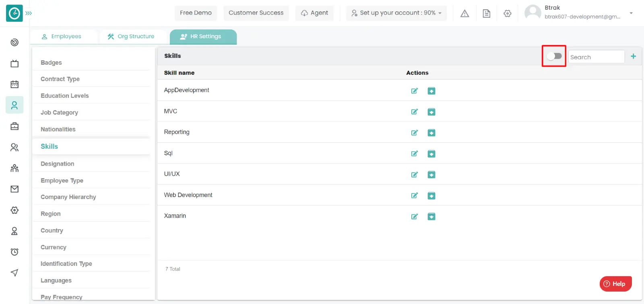Archive the Web Development skill
The height and width of the screenshot is (304, 644).
click(x=431, y=196)
